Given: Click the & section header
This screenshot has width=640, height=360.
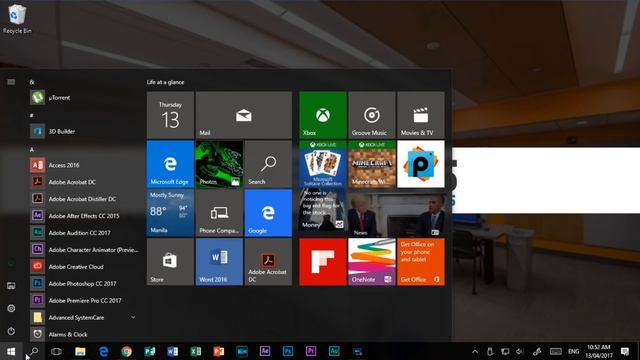Looking at the screenshot, I should pos(32,82).
